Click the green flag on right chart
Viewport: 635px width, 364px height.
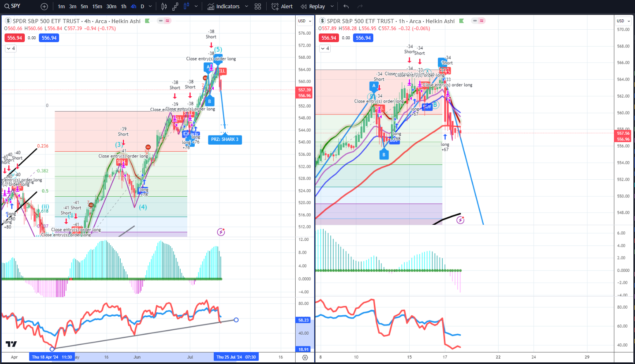[461, 21]
